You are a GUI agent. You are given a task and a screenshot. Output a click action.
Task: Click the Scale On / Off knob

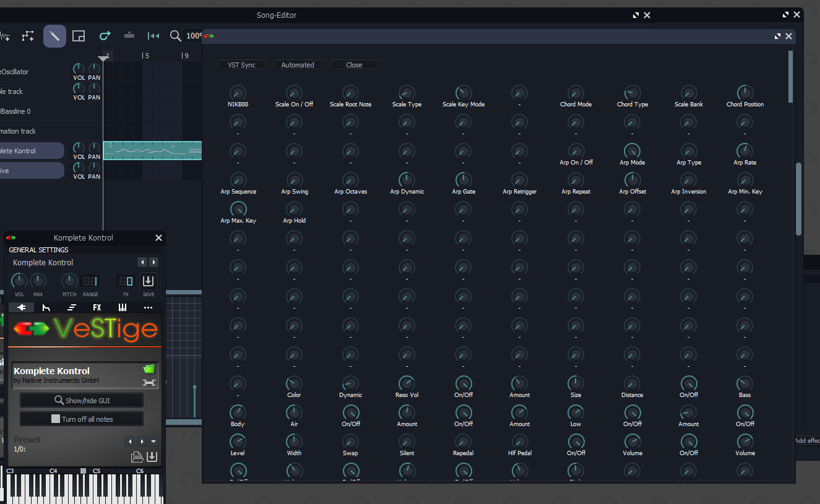[x=294, y=93]
